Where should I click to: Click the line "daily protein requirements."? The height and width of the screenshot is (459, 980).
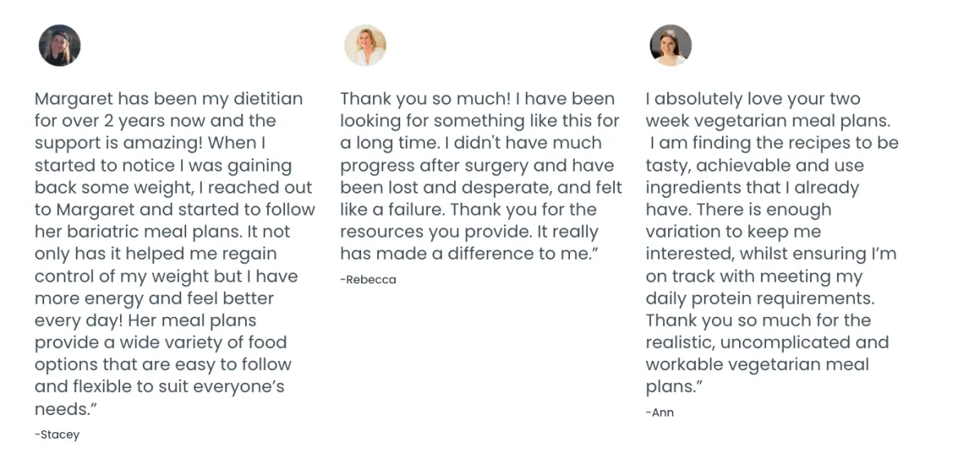click(x=759, y=298)
